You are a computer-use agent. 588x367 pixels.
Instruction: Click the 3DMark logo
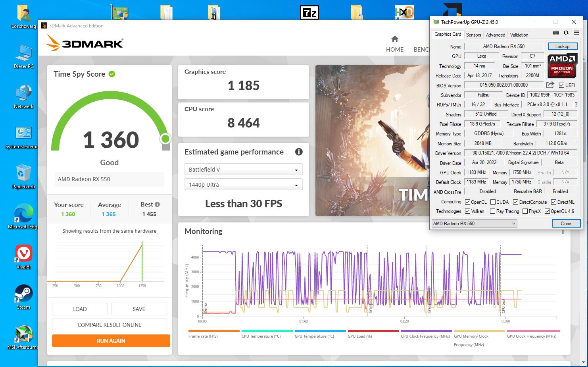[x=84, y=43]
